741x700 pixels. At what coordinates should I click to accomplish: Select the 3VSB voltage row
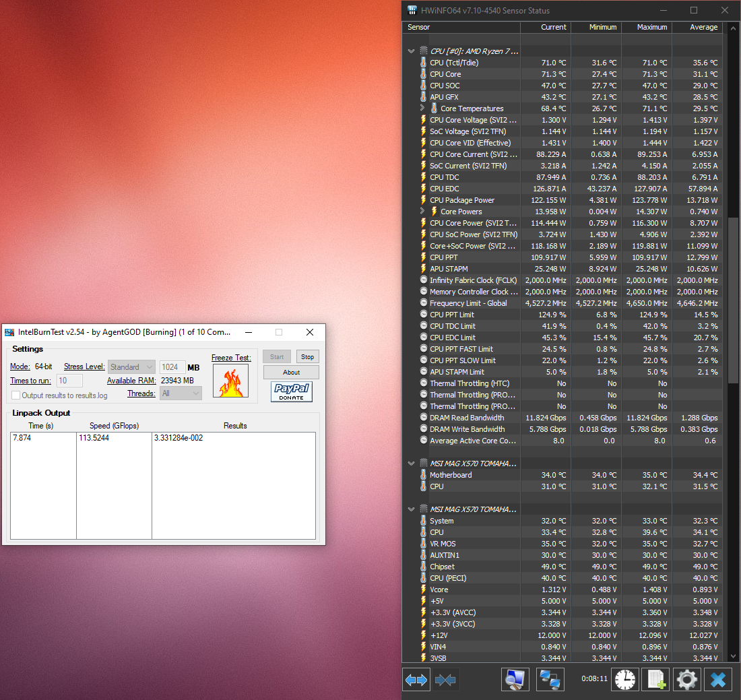562,658
